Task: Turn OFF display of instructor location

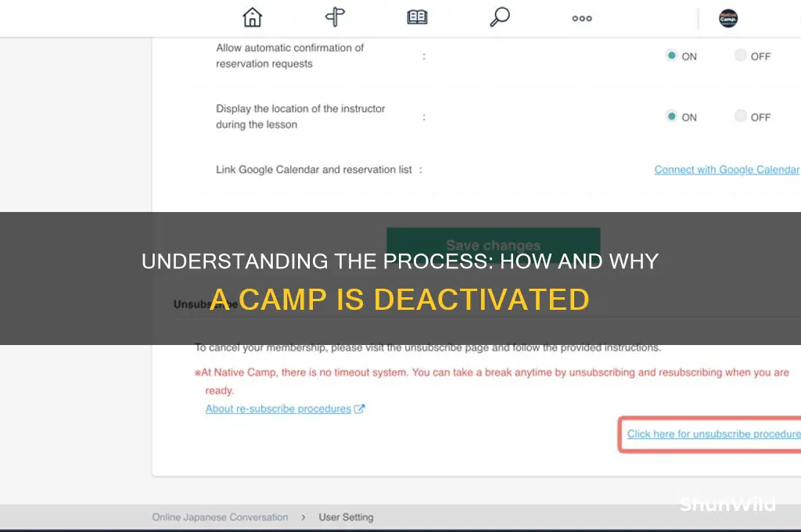Action: (x=740, y=117)
